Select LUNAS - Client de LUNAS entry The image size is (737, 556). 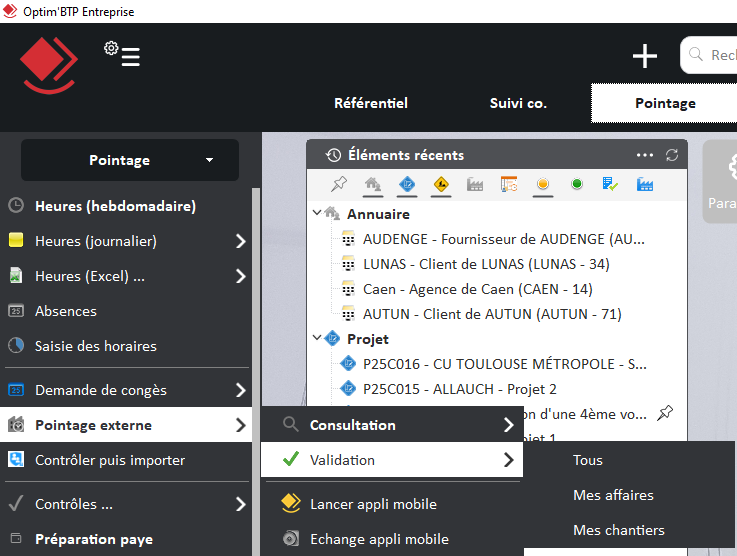pos(486,264)
